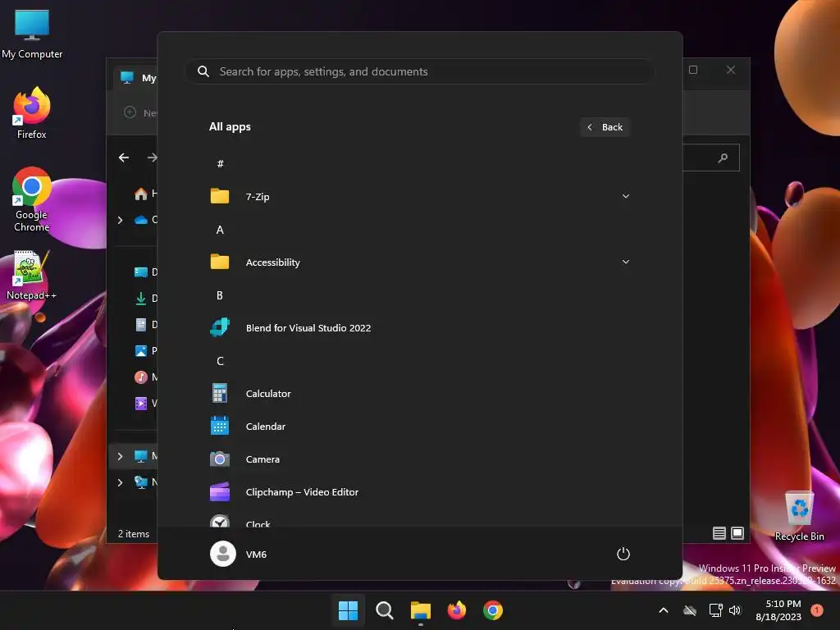The height and width of the screenshot is (630, 840).
Task: Expand the 7-Zip folder chevron
Action: [x=625, y=197]
